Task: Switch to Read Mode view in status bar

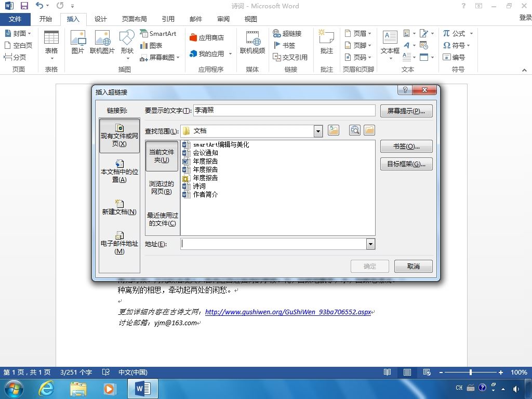Action: (387, 372)
